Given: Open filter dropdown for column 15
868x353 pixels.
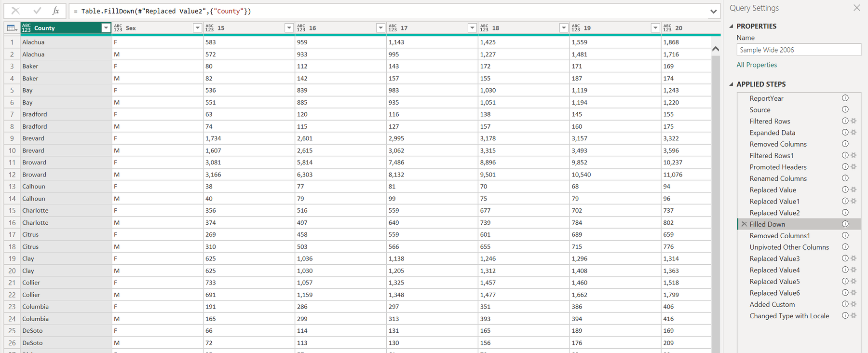Looking at the screenshot, I should coord(289,28).
